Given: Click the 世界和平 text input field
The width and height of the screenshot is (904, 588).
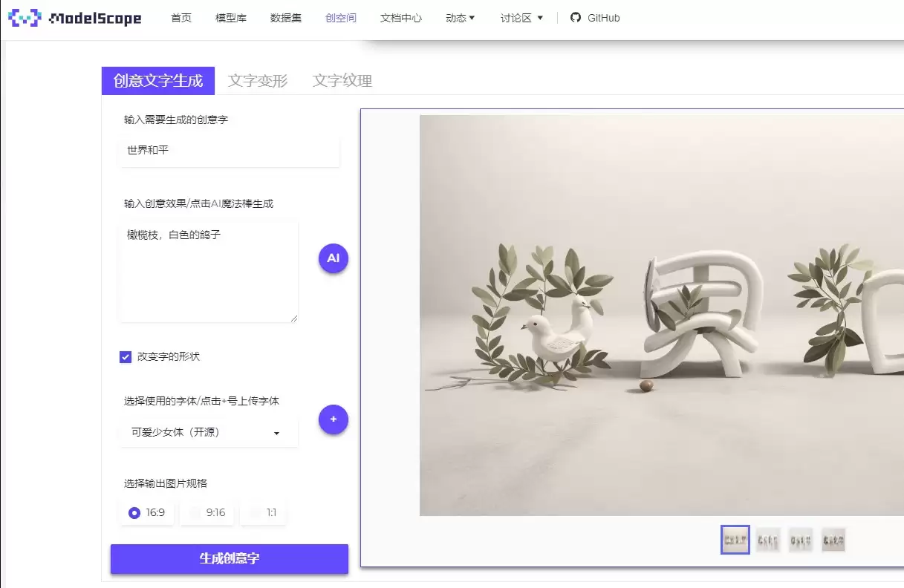Looking at the screenshot, I should pos(228,150).
